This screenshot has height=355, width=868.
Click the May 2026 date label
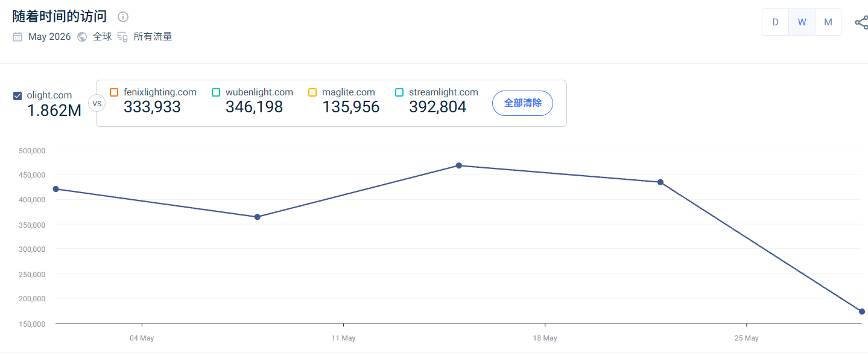click(x=49, y=37)
